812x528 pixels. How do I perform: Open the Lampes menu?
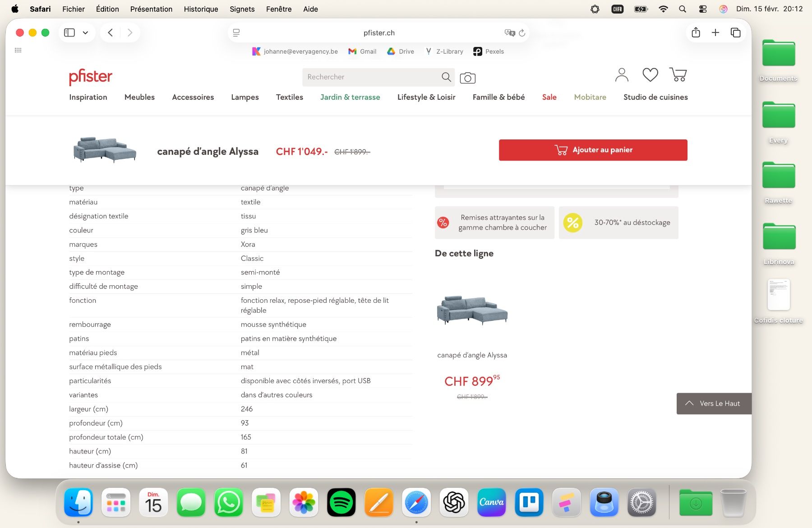click(245, 97)
